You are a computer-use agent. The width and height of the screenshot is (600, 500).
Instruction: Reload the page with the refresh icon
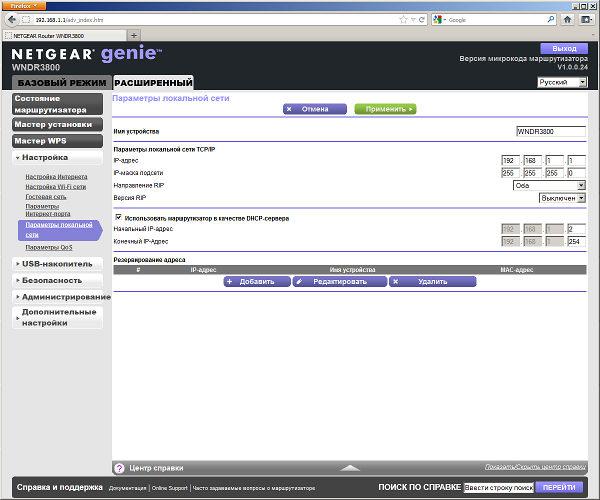point(422,20)
